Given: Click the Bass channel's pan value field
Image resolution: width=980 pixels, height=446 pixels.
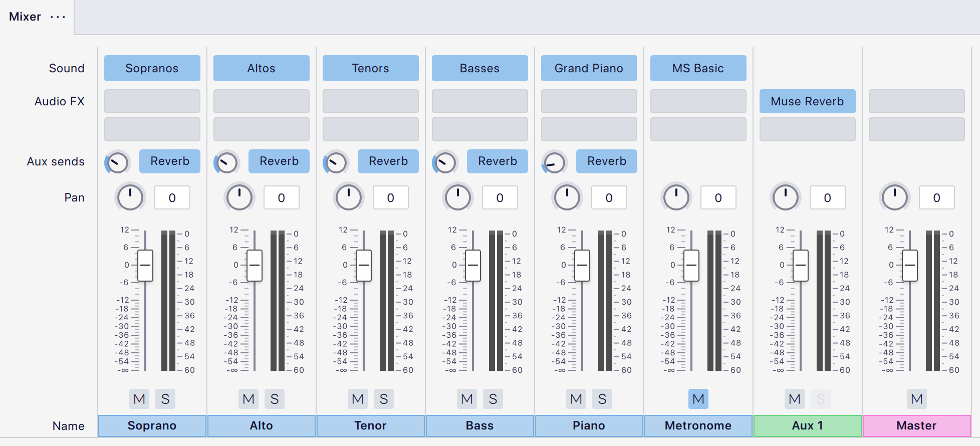Looking at the screenshot, I should 500,197.
